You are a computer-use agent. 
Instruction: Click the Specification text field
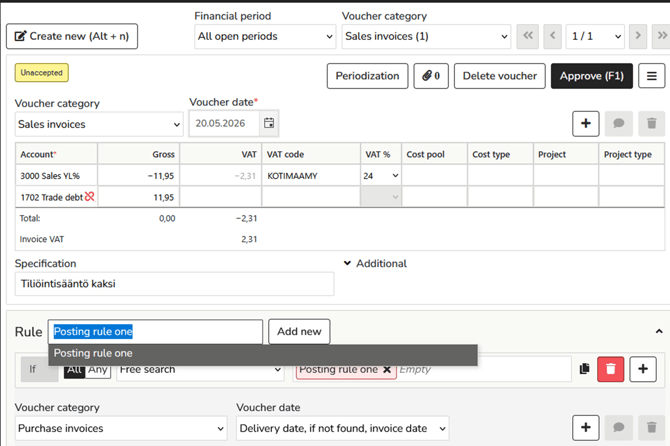click(174, 284)
